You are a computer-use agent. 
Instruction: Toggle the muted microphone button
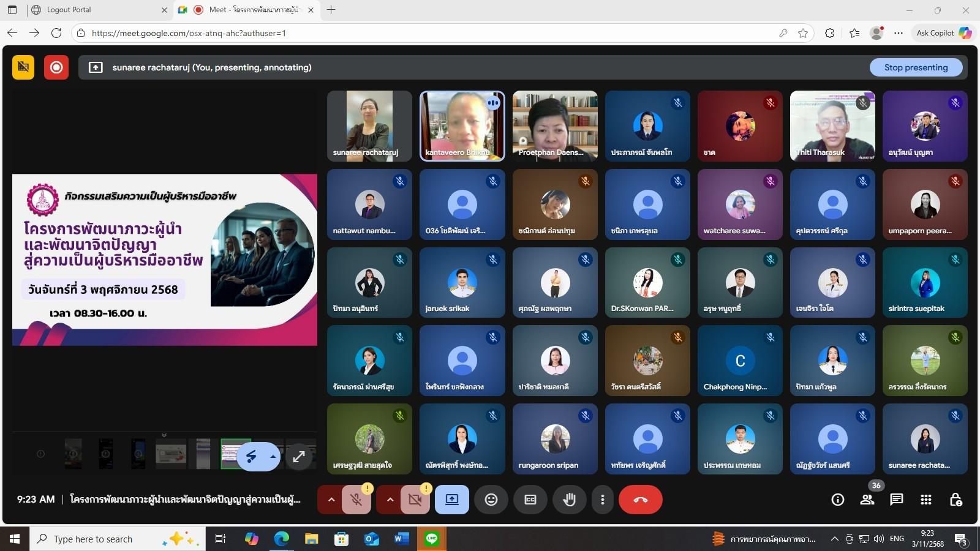356,500
